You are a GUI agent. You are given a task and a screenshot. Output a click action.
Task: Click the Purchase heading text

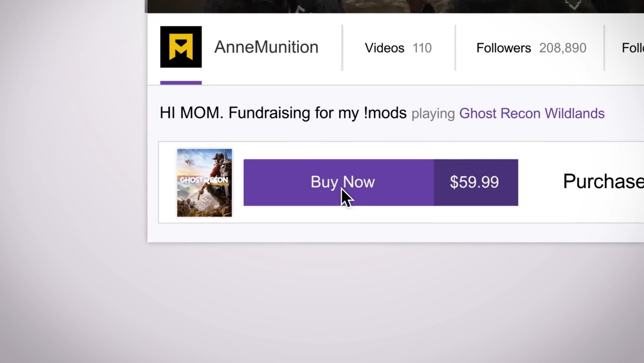pos(603,181)
